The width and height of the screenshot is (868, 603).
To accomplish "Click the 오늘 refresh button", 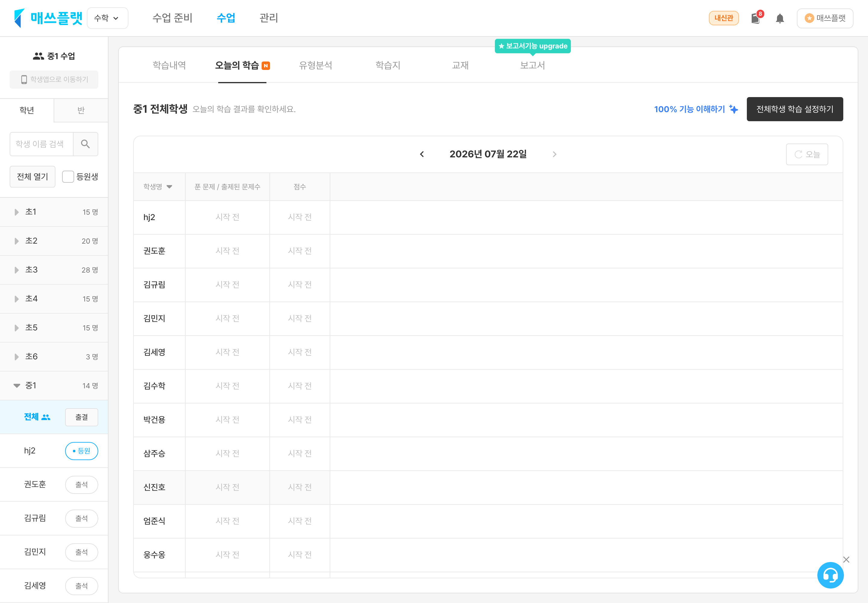I will click(807, 154).
